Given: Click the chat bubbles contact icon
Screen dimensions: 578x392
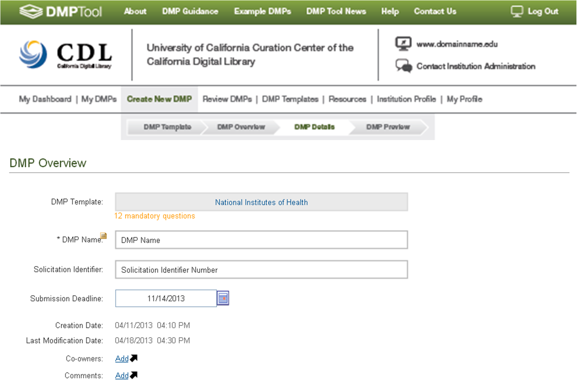Looking at the screenshot, I should 403,66.
